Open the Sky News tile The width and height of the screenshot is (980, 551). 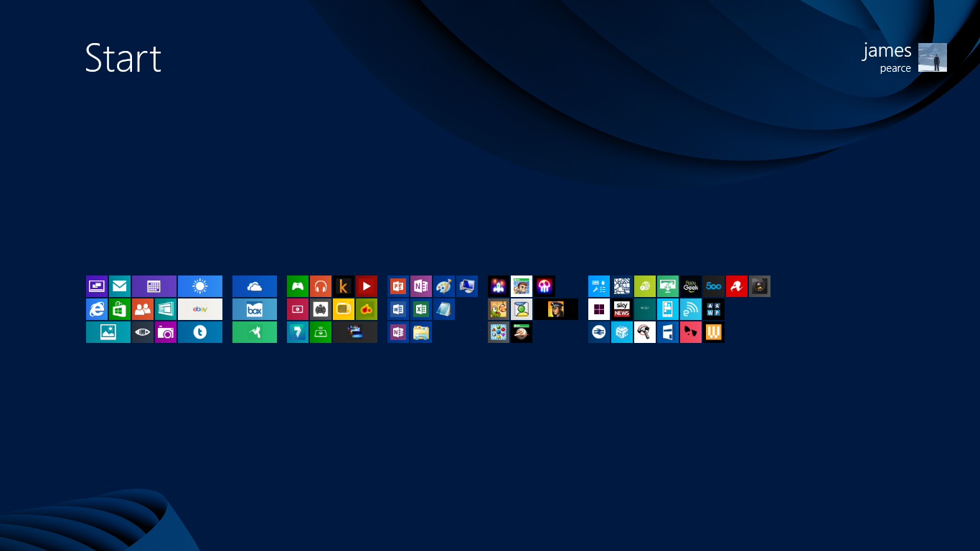tap(622, 309)
